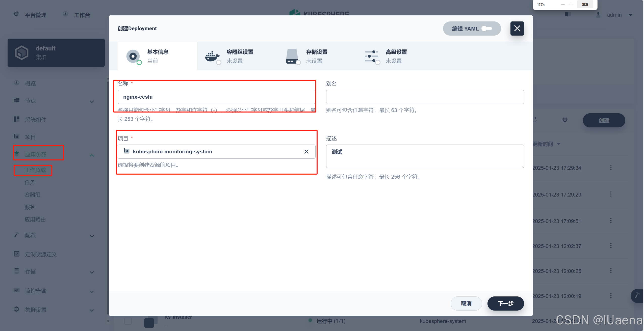This screenshot has height=331, width=644.
Task: Open the 项目 dropdown kubesphere-monitoring-system
Action: (216, 152)
